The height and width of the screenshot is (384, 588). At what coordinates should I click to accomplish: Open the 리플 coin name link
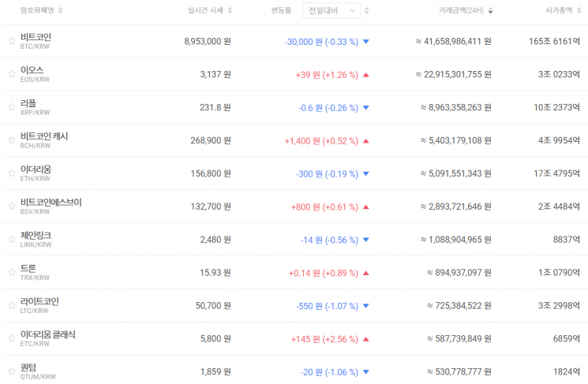pyautogui.click(x=28, y=103)
